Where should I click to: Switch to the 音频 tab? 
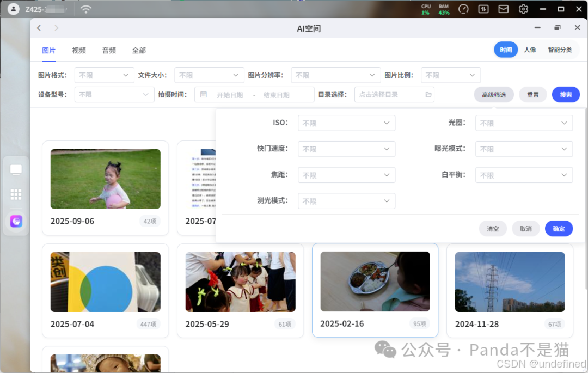tap(109, 50)
